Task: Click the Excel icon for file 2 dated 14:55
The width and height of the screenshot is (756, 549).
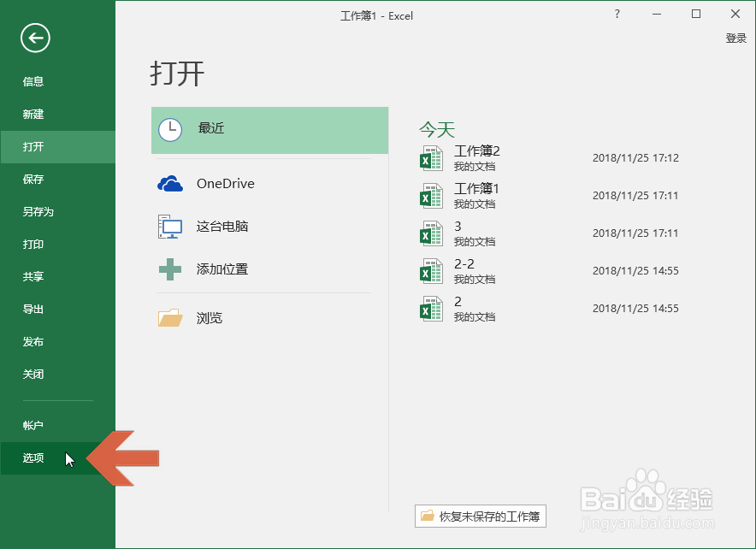Action: click(x=431, y=309)
